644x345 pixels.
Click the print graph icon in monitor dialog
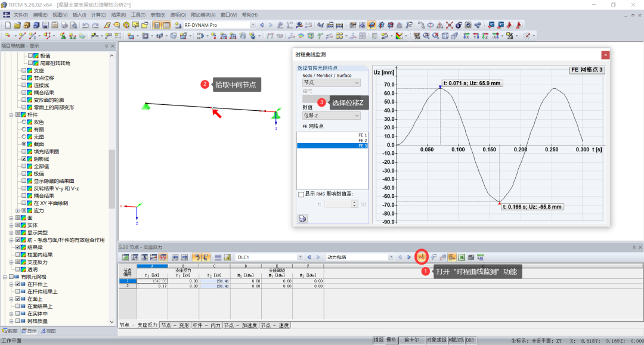tap(302, 219)
